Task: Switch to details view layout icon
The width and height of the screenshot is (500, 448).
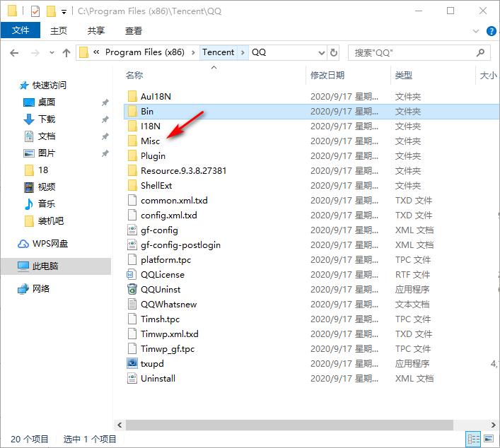Action: pos(474,439)
